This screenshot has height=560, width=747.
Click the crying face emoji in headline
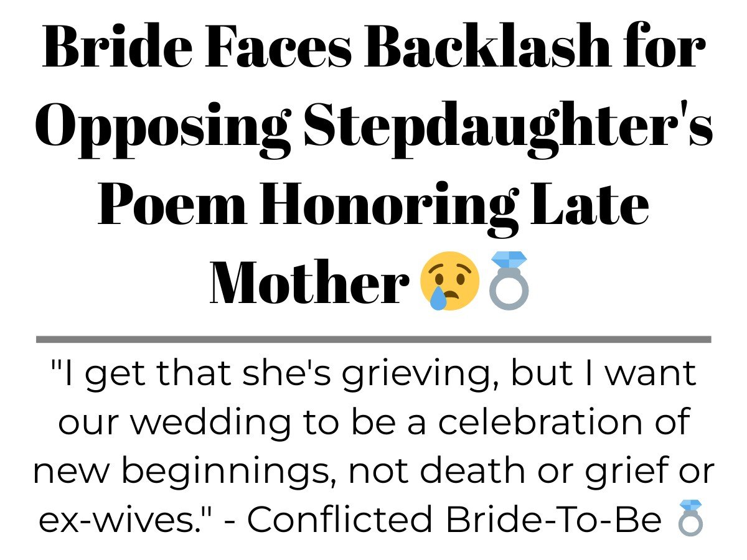click(449, 281)
